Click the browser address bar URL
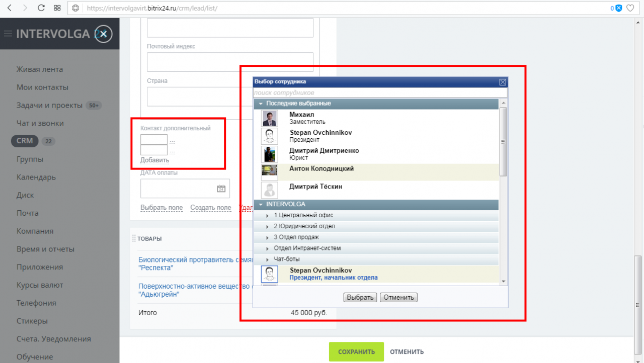This screenshot has width=644, height=363. [x=152, y=9]
